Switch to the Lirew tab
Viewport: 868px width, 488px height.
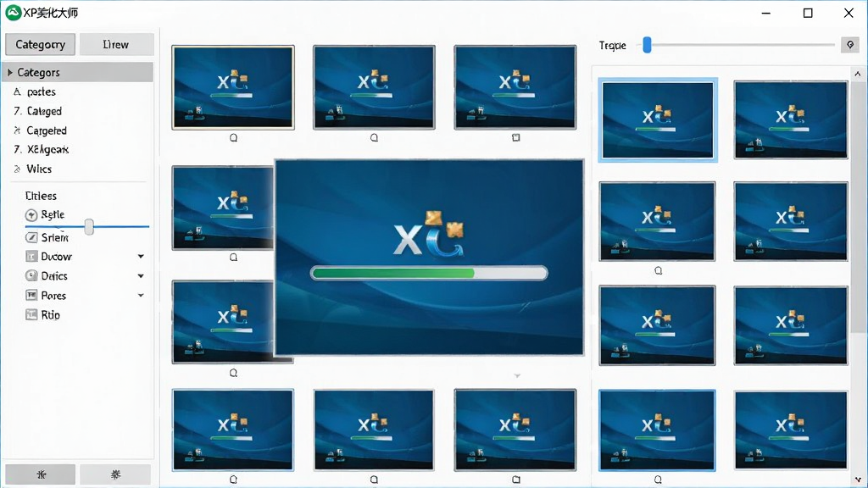click(116, 44)
